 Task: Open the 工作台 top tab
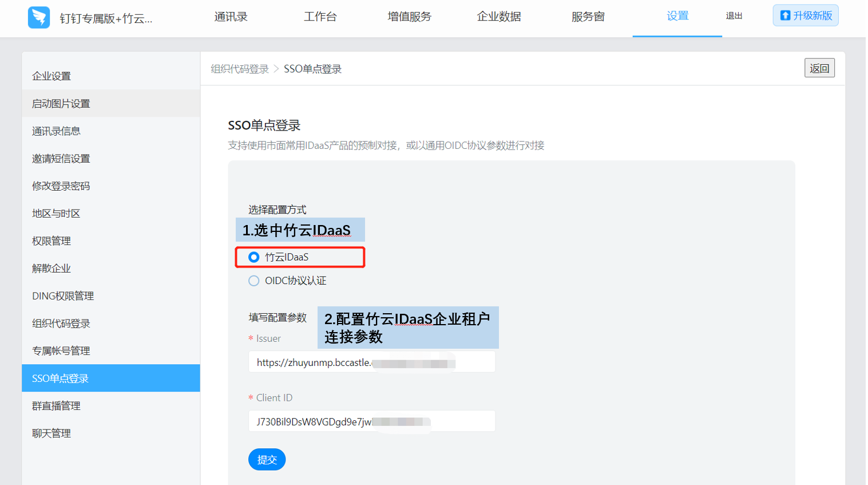tap(320, 17)
